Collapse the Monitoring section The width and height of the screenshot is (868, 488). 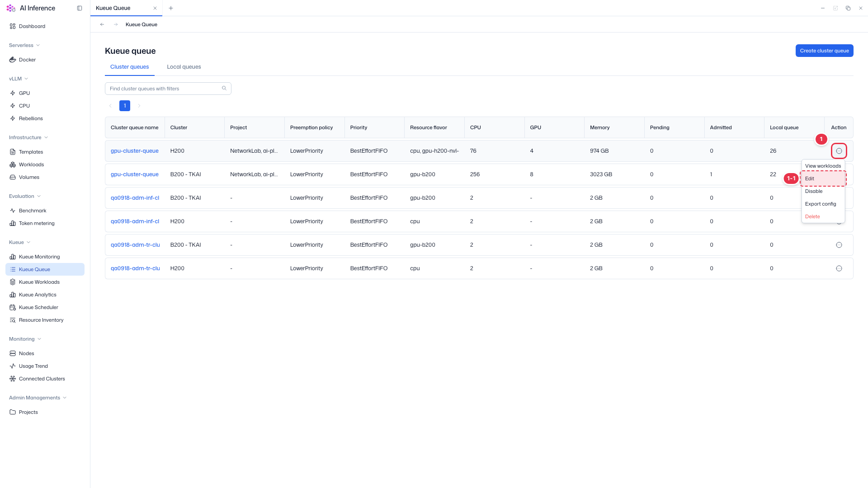click(25, 339)
